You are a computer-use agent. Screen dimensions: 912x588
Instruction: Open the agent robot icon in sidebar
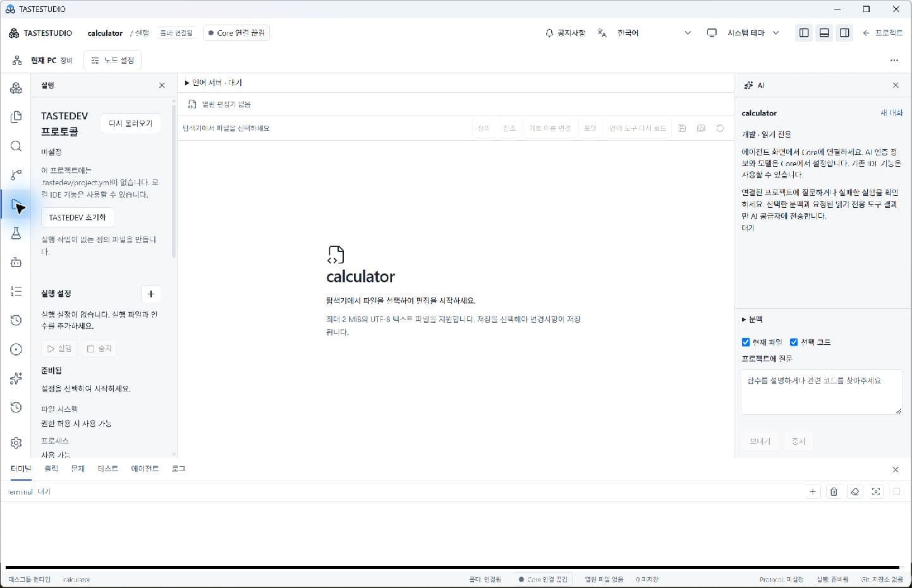pyautogui.click(x=16, y=262)
